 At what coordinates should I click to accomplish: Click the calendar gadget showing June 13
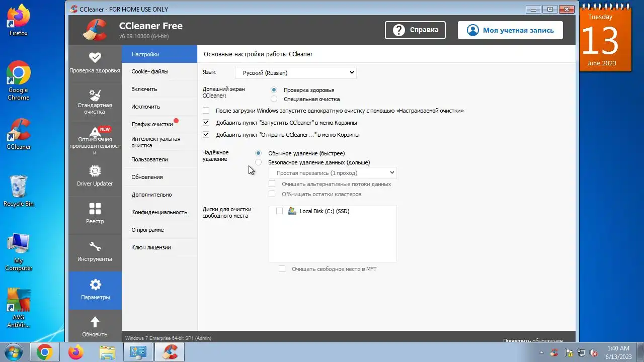tap(605, 39)
